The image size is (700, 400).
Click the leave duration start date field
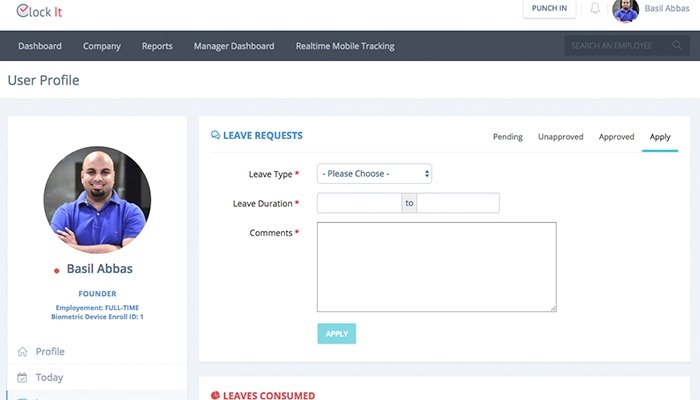pos(359,203)
